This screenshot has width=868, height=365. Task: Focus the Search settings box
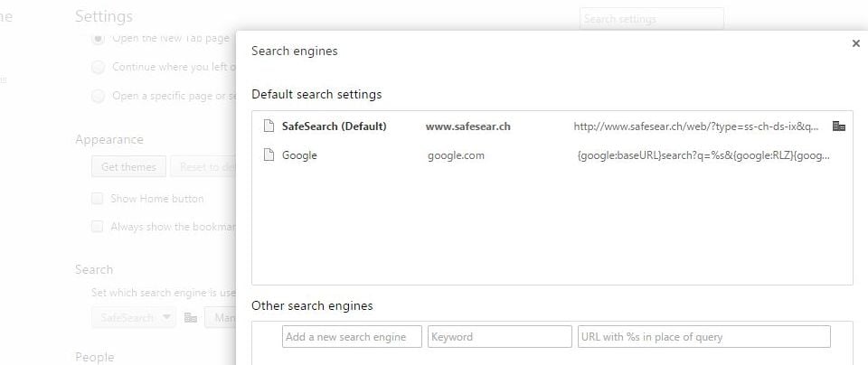tap(651, 19)
